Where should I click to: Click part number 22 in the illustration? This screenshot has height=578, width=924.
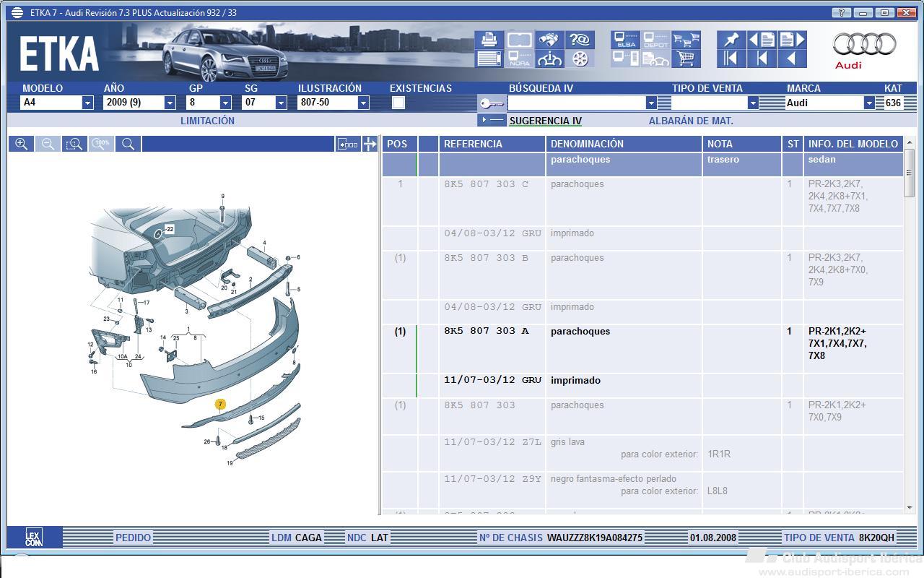170,229
